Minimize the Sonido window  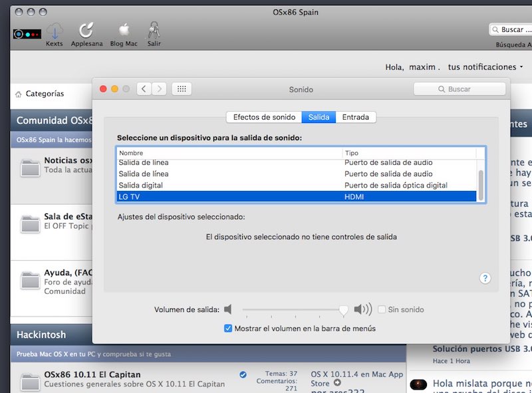pyautogui.click(x=114, y=89)
